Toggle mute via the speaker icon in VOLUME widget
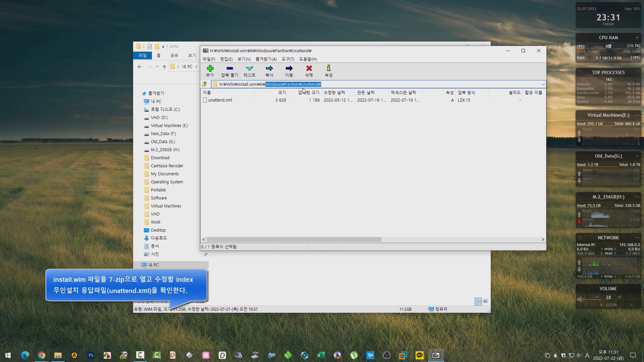This screenshot has width=644, height=362. [x=580, y=299]
